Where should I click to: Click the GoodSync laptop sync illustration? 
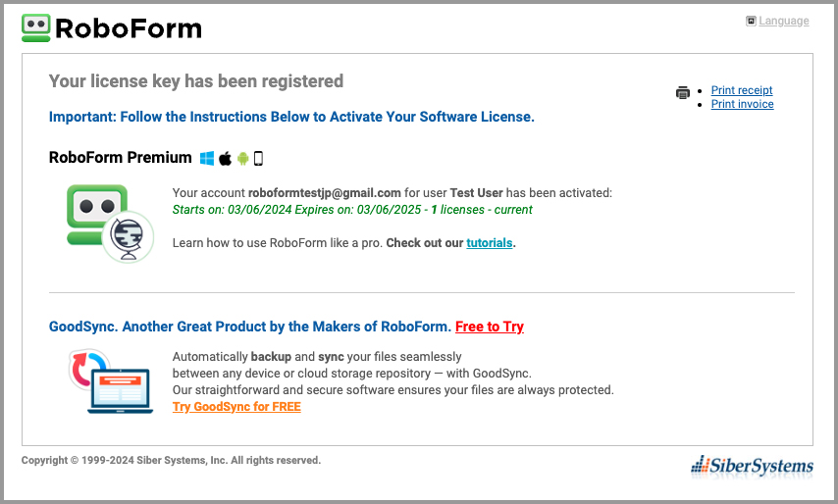109,381
